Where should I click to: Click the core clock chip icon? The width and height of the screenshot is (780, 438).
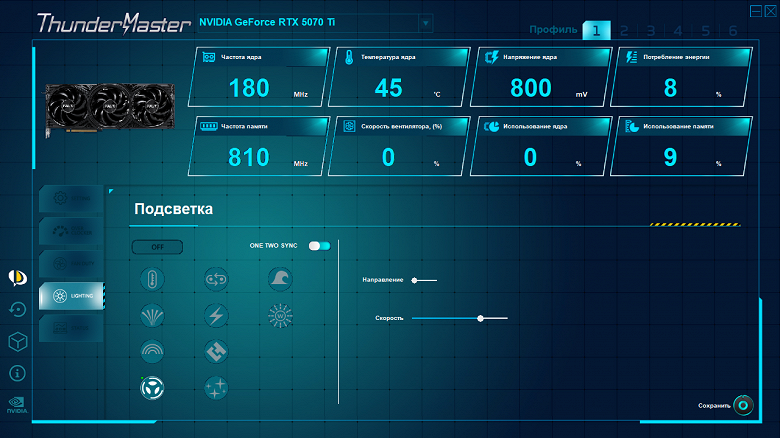tap(208, 57)
